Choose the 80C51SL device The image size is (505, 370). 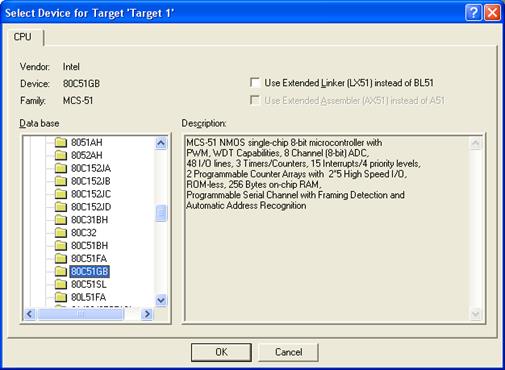pos(89,284)
